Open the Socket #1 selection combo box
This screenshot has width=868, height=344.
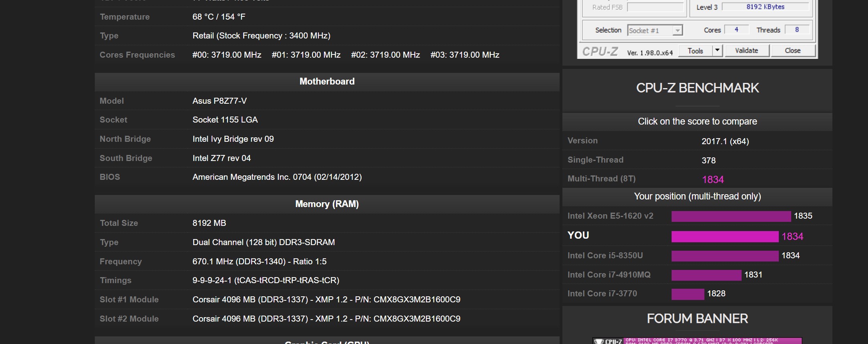coord(655,30)
